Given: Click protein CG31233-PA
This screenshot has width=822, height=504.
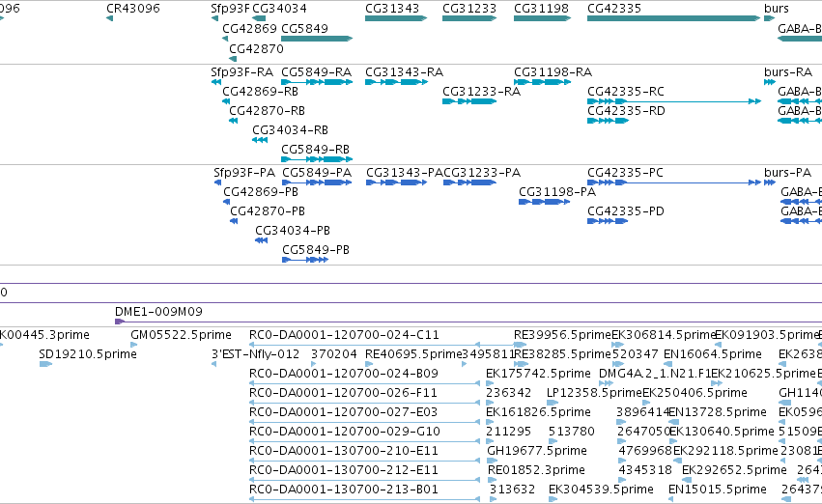Looking at the screenshot, I should (x=469, y=182).
